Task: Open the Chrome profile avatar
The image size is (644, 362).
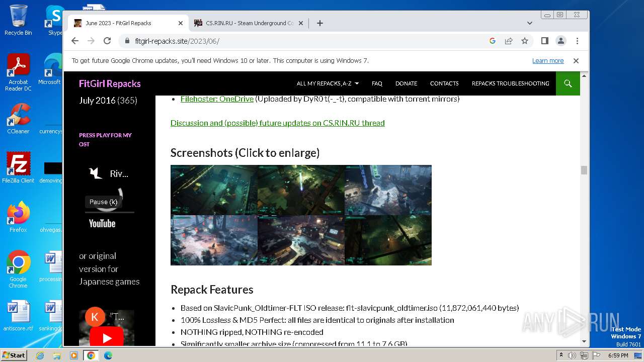Action: tap(560, 41)
